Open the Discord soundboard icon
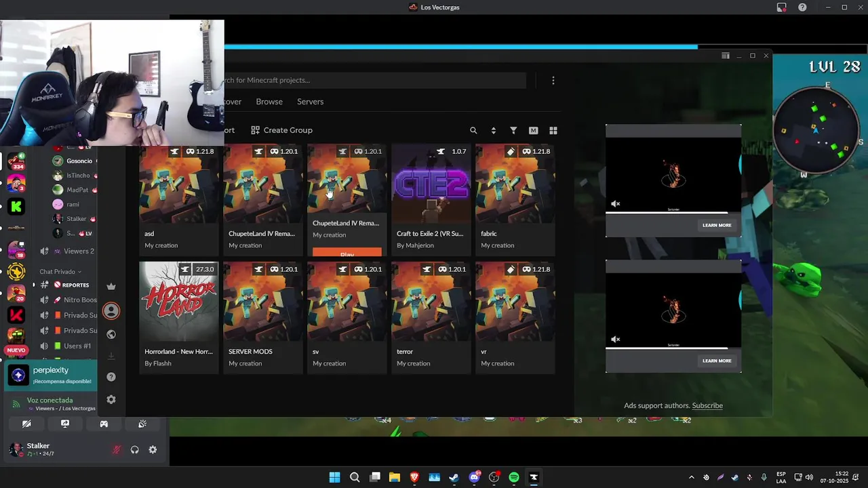Viewport: 868px width, 488px height. click(x=142, y=424)
